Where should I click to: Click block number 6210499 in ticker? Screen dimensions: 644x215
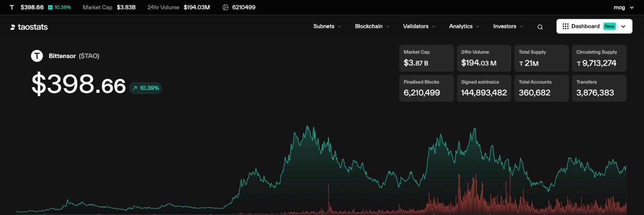[244, 7]
